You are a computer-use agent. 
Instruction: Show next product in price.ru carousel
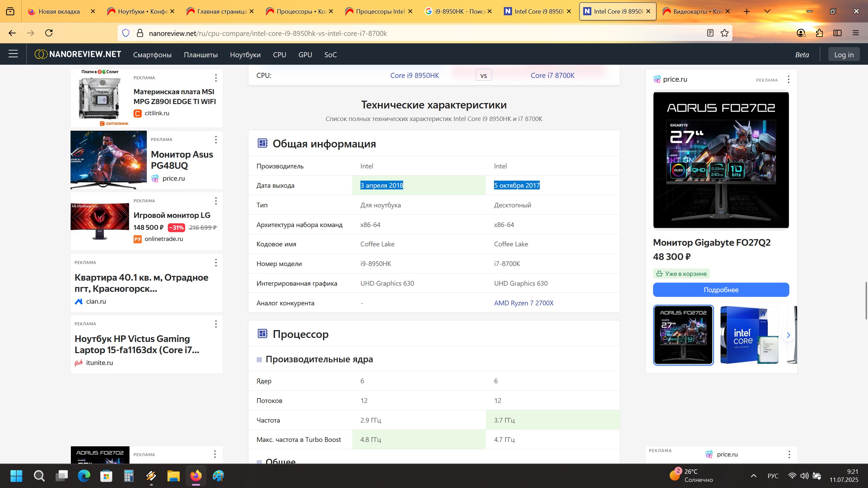coord(788,335)
